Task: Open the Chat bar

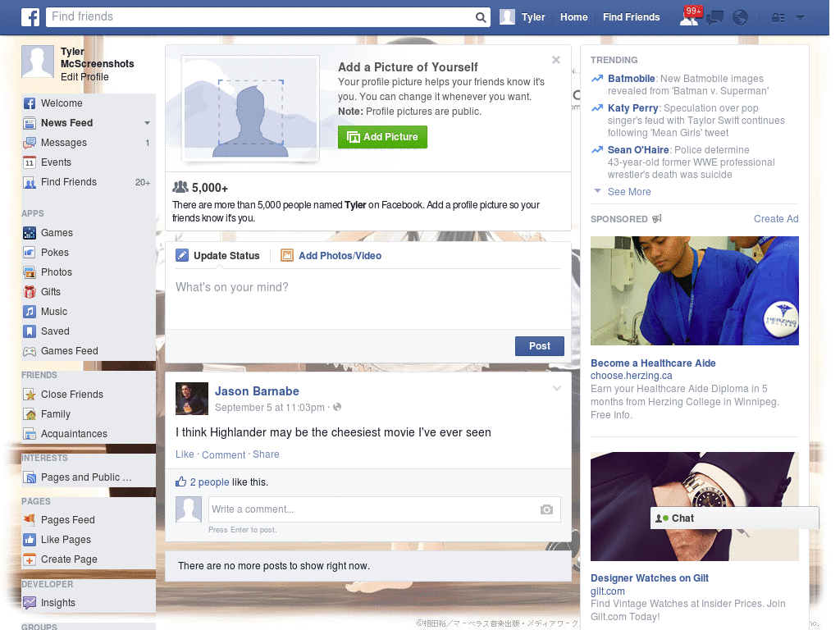Action: tap(734, 518)
